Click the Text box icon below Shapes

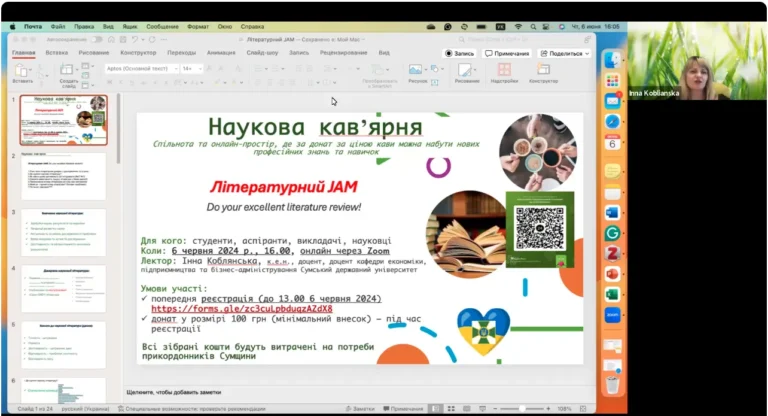click(434, 82)
